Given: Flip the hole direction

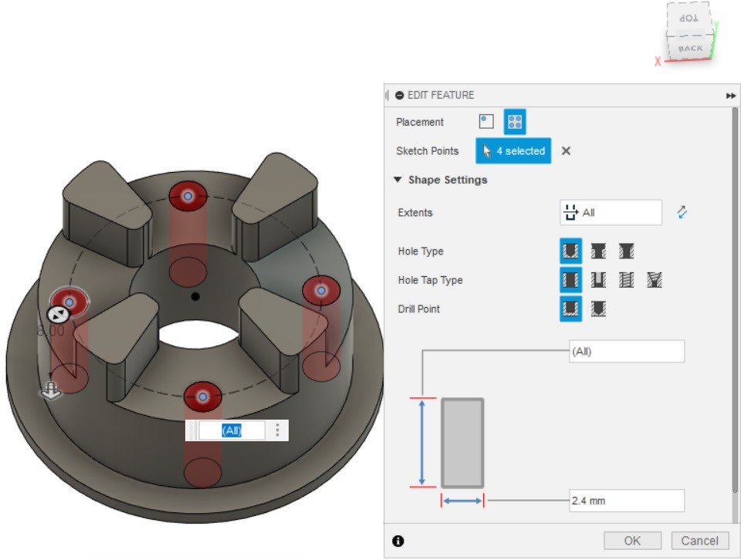Looking at the screenshot, I should [682, 212].
